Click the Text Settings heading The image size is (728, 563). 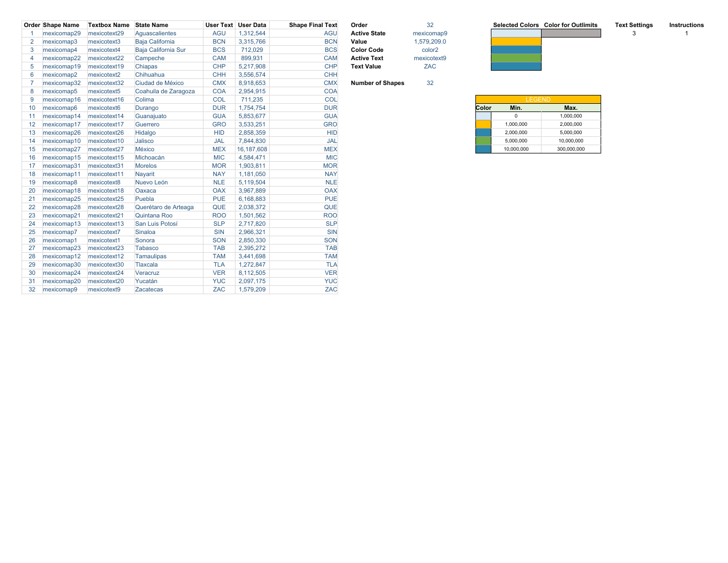(634, 25)
